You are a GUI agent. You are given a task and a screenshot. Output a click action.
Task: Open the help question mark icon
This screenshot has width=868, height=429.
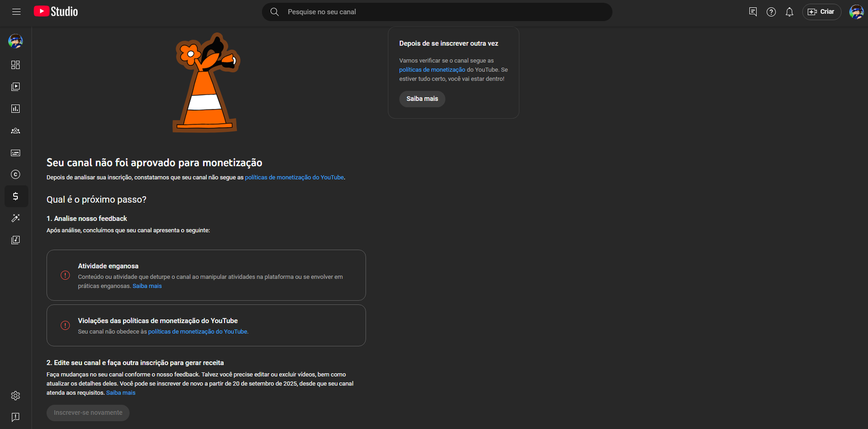point(771,12)
